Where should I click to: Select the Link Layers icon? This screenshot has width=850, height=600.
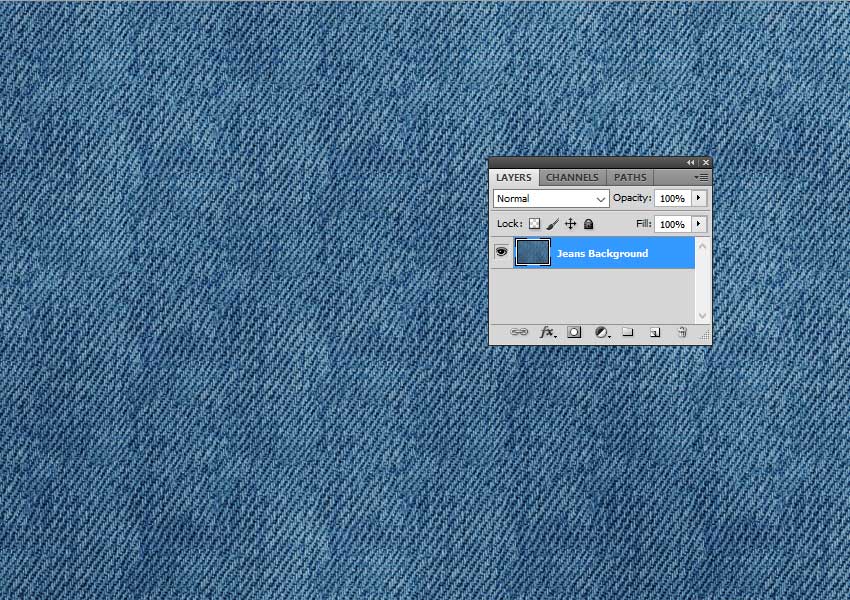[x=518, y=331]
